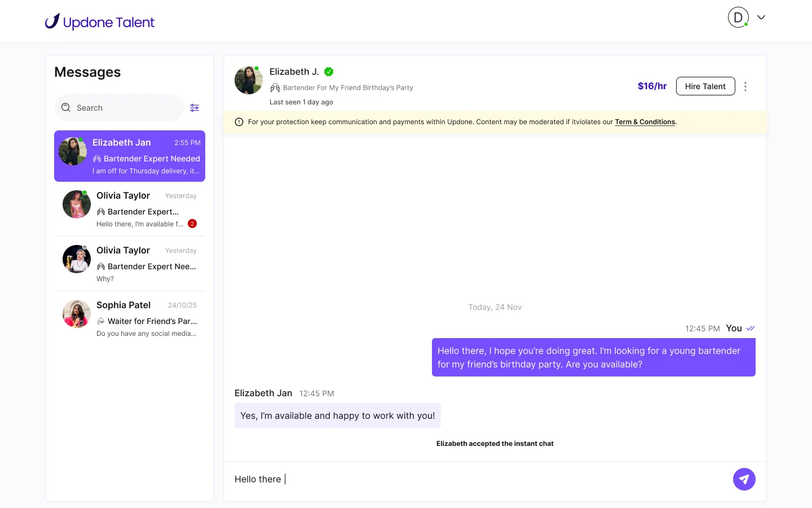The width and height of the screenshot is (812, 508).
Task: Send the message with the paper plane button
Action: (744, 479)
